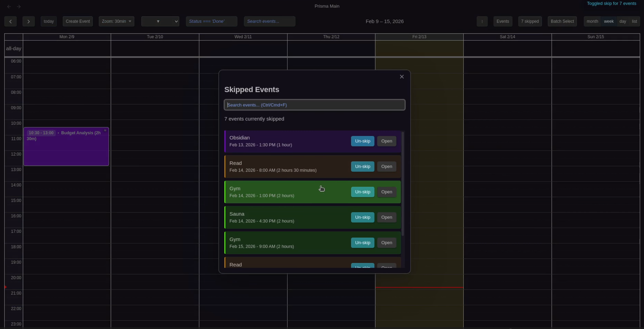Image resolution: width=644 pixels, height=329 pixels.
Task: Un-skip the Read event on Feb 14
Action: (362, 166)
